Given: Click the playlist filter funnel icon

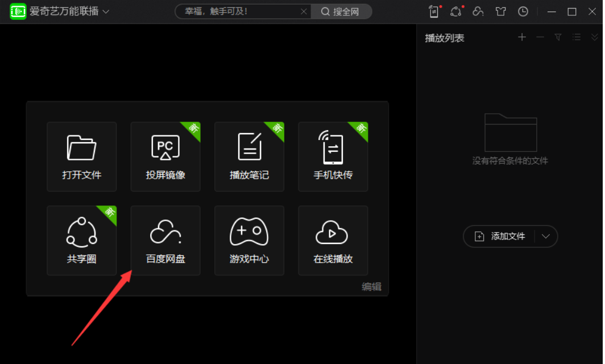Looking at the screenshot, I should [558, 37].
